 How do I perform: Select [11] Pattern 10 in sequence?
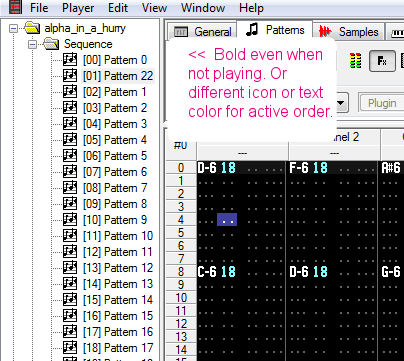coord(118,236)
